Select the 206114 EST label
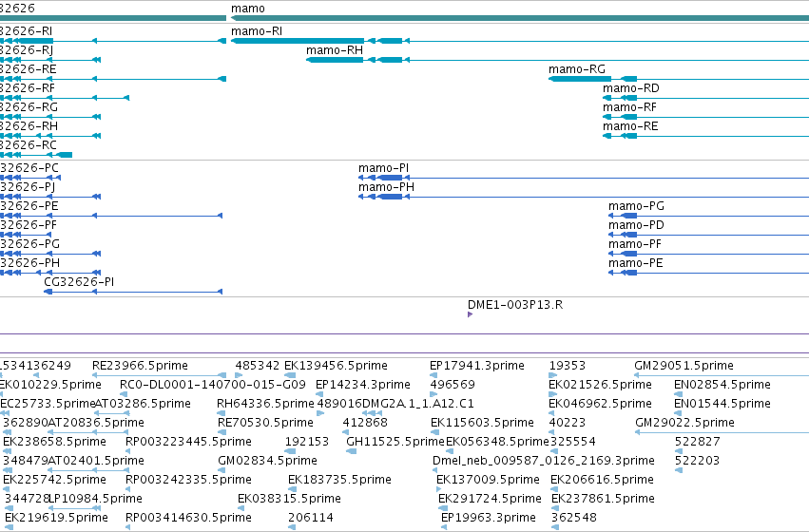Image resolution: width=809 pixels, height=532 pixels. pos(311,518)
